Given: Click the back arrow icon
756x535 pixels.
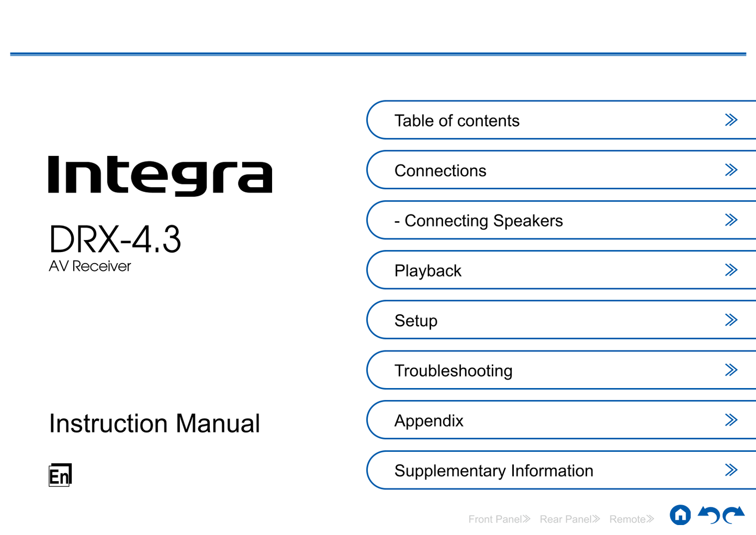Looking at the screenshot, I should pyautogui.click(x=709, y=515).
